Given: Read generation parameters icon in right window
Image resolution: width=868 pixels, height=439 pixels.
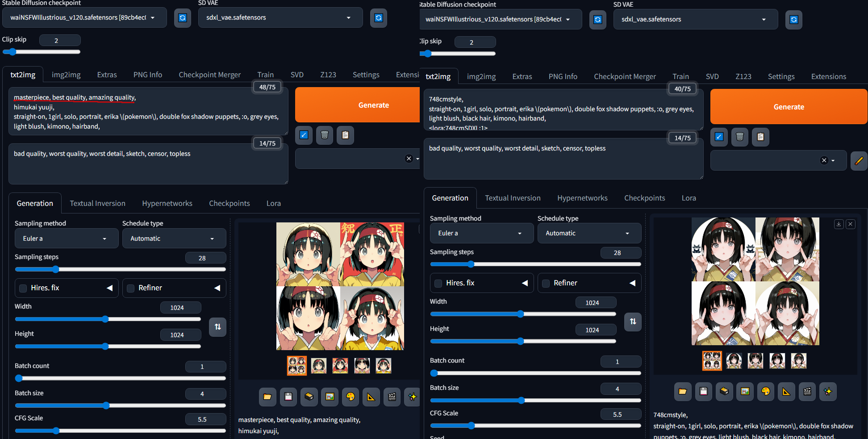Looking at the screenshot, I should (719, 137).
